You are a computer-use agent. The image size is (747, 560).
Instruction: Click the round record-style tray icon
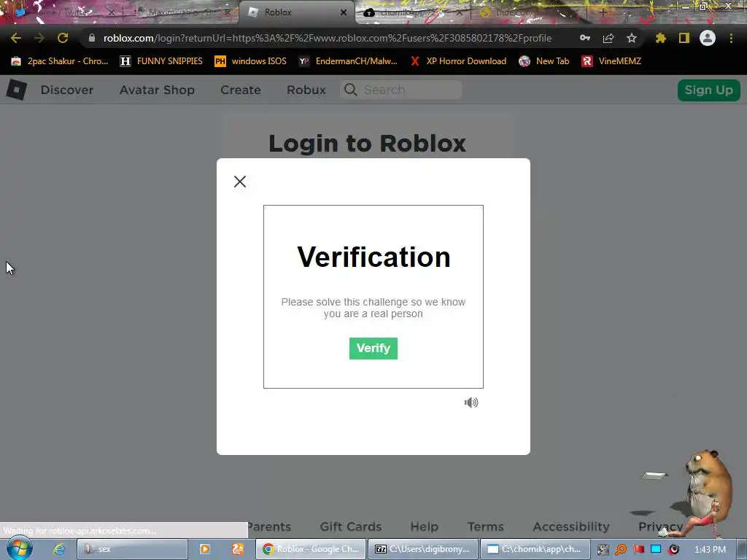pyautogui.click(x=673, y=550)
